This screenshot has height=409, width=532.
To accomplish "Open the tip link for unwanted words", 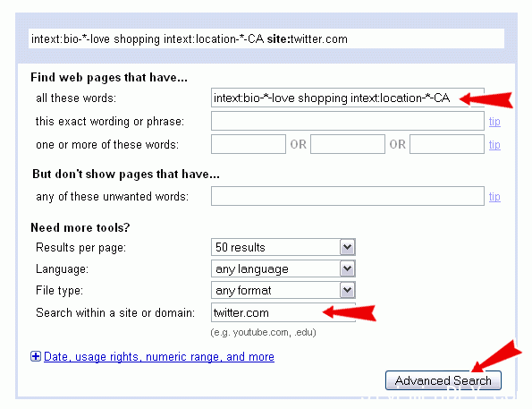I will point(494,196).
